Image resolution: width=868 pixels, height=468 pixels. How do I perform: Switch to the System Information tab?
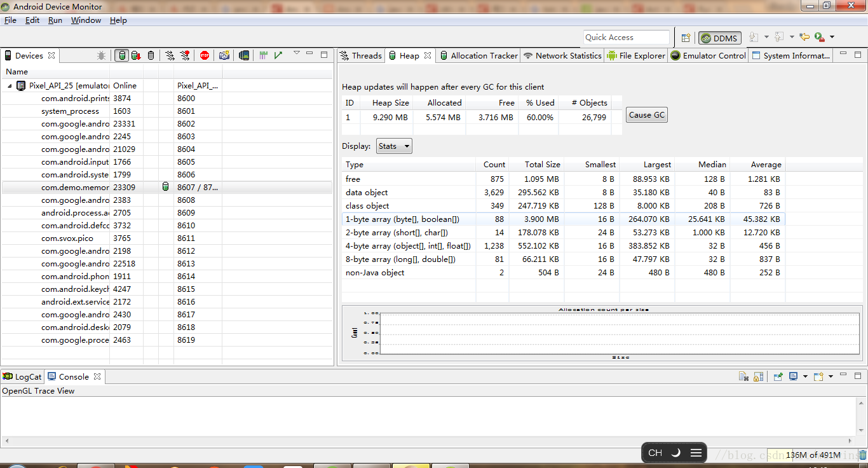791,56
